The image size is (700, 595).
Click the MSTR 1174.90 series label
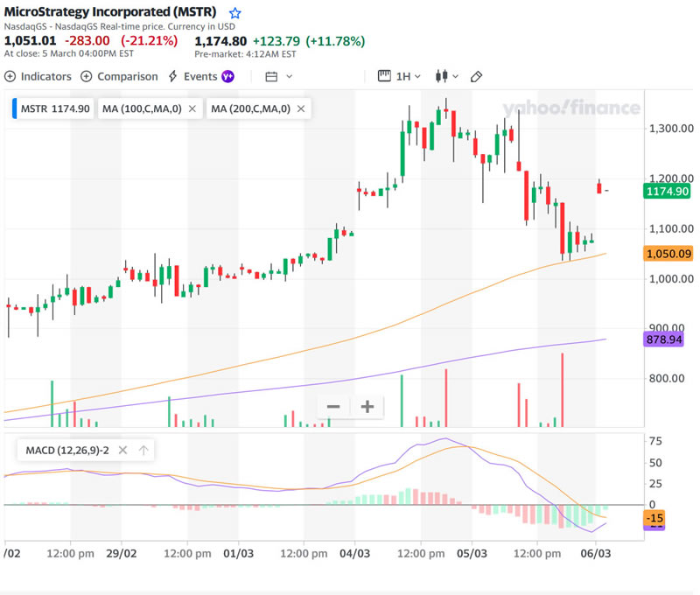pos(53,108)
